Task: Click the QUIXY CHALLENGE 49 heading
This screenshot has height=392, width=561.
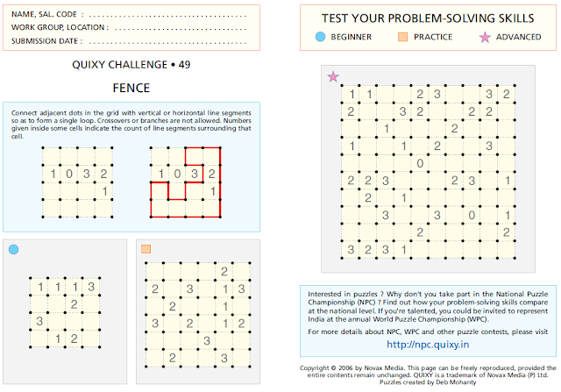Action: pos(131,64)
